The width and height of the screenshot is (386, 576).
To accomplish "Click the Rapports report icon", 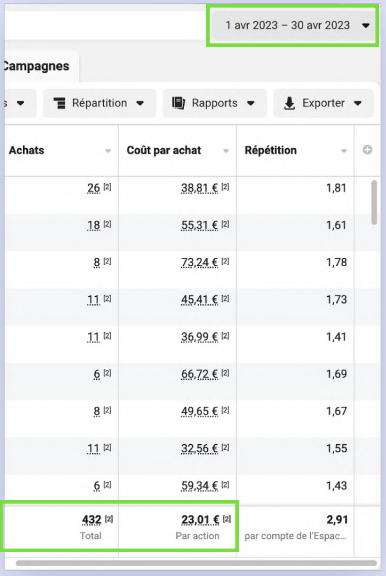I will point(178,103).
